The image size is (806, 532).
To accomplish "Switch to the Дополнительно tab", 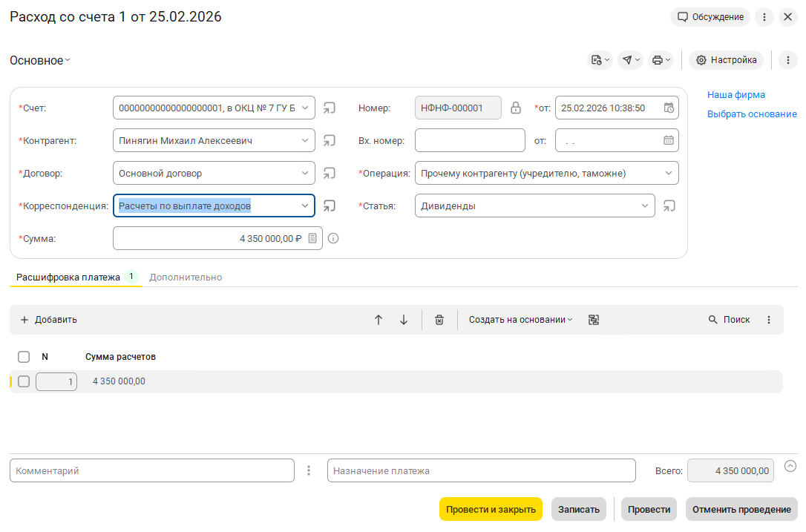I will coord(186,278).
